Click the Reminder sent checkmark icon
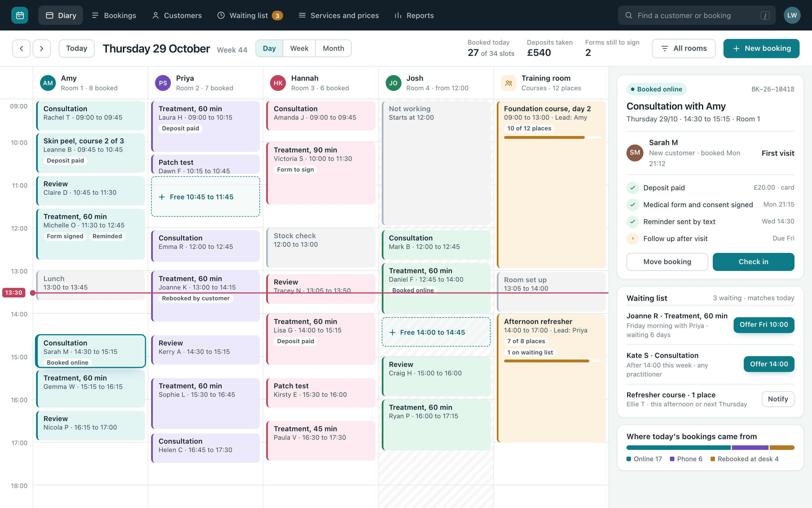The image size is (812, 508). point(632,222)
